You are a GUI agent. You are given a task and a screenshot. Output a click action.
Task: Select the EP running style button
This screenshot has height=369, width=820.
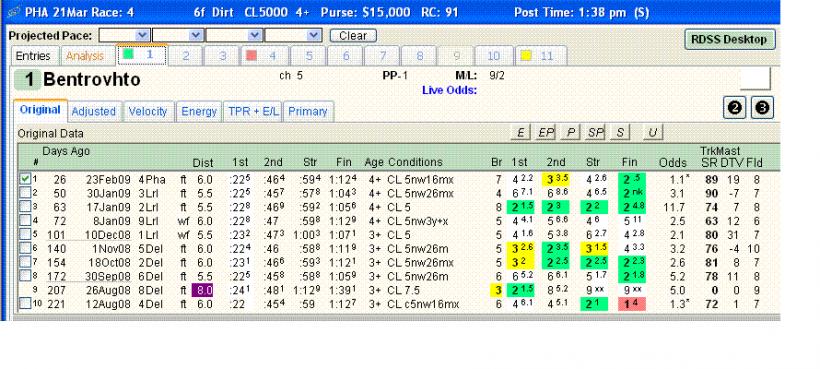(545, 133)
